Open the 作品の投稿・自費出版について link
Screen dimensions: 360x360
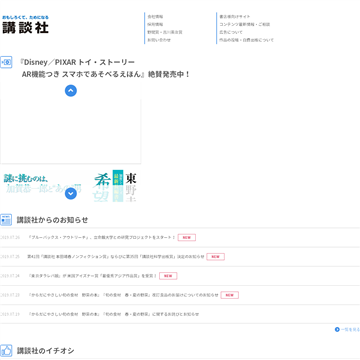coord(247,40)
